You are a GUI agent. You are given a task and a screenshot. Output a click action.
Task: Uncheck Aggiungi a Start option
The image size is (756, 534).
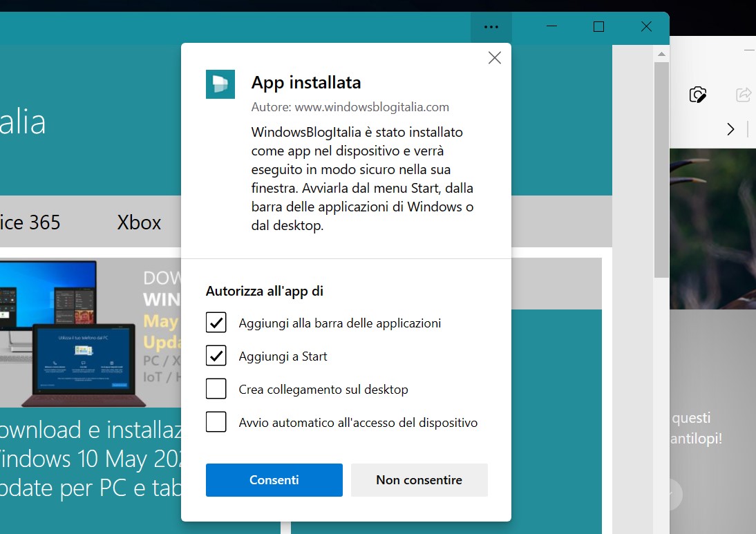pos(216,356)
